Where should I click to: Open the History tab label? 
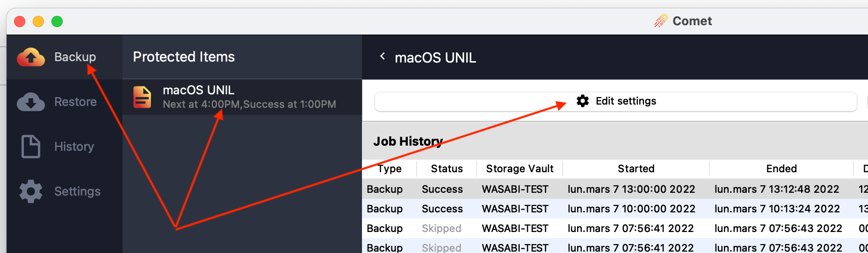point(74,147)
